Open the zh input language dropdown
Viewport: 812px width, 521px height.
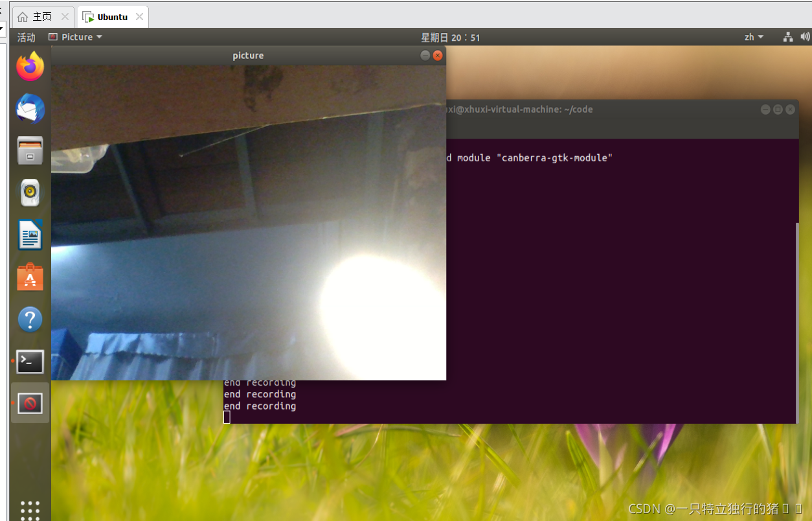[x=754, y=37]
